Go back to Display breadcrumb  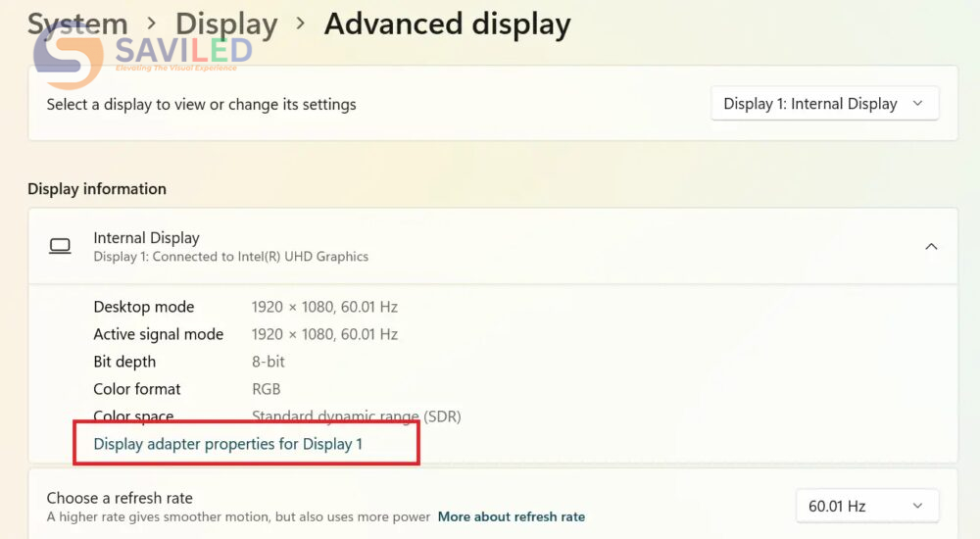pyautogui.click(x=226, y=24)
